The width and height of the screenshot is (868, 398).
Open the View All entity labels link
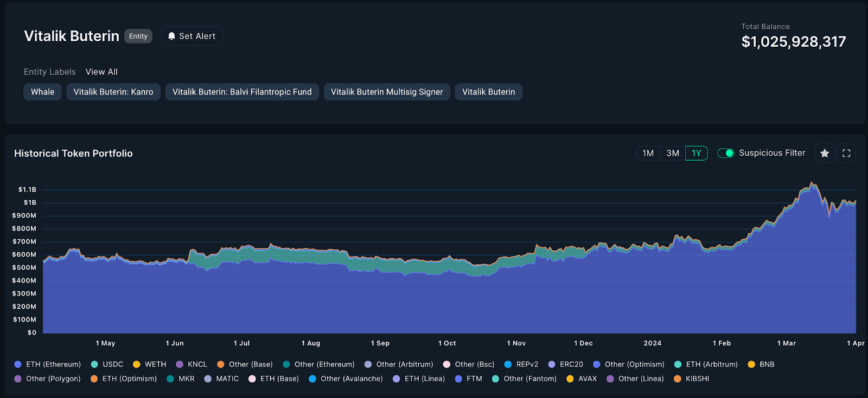(x=101, y=72)
